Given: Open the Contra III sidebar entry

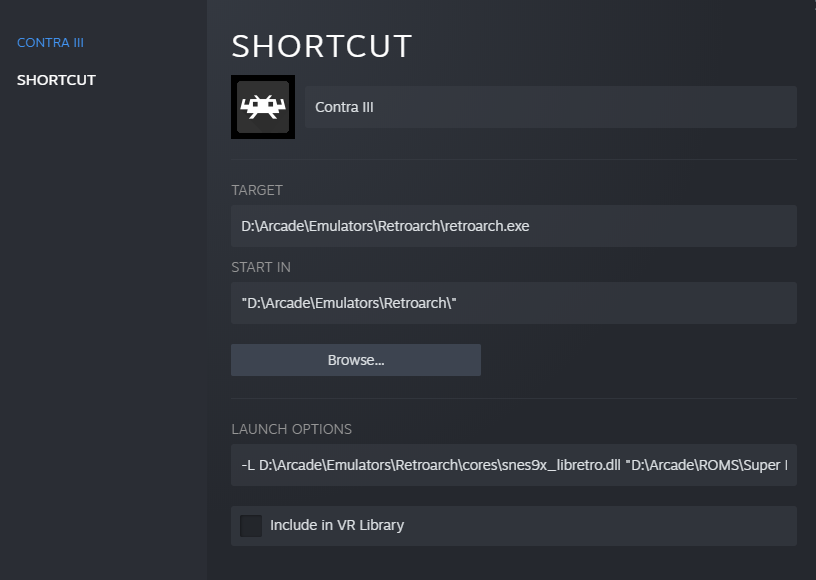Looking at the screenshot, I should coord(50,43).
